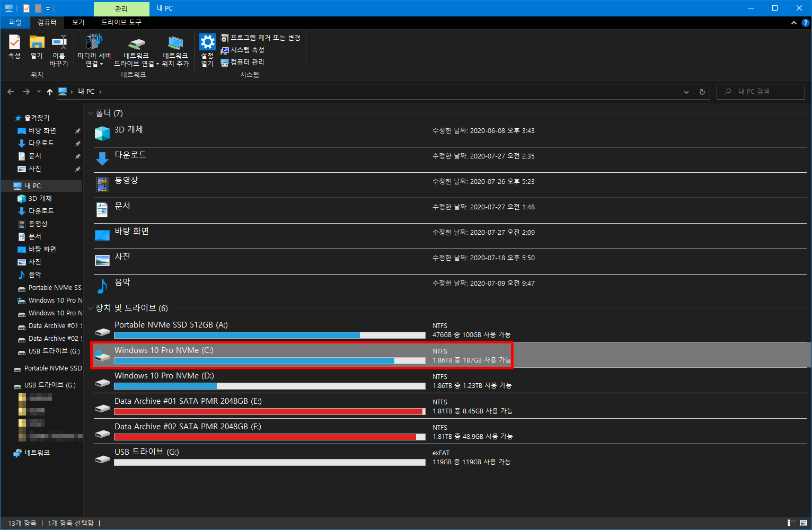This screenshot has width=812, height=530.
Task: Refresh the 내 PC view
Action: coord(702,92)
